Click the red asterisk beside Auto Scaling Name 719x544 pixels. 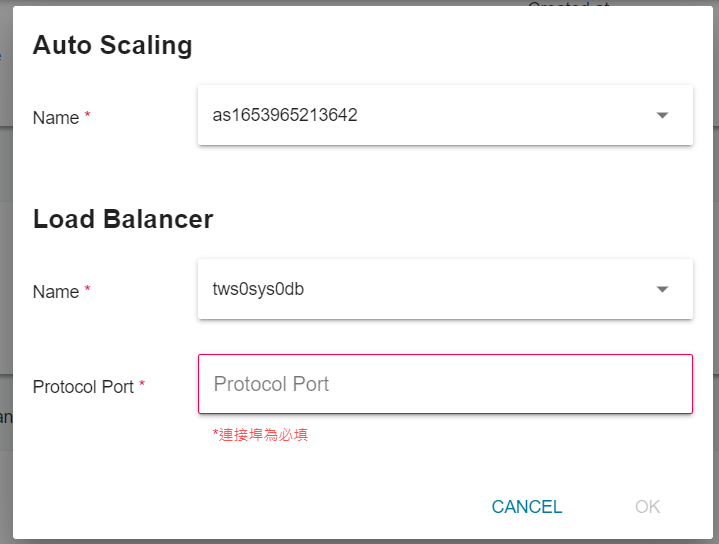tap(87, 115)
